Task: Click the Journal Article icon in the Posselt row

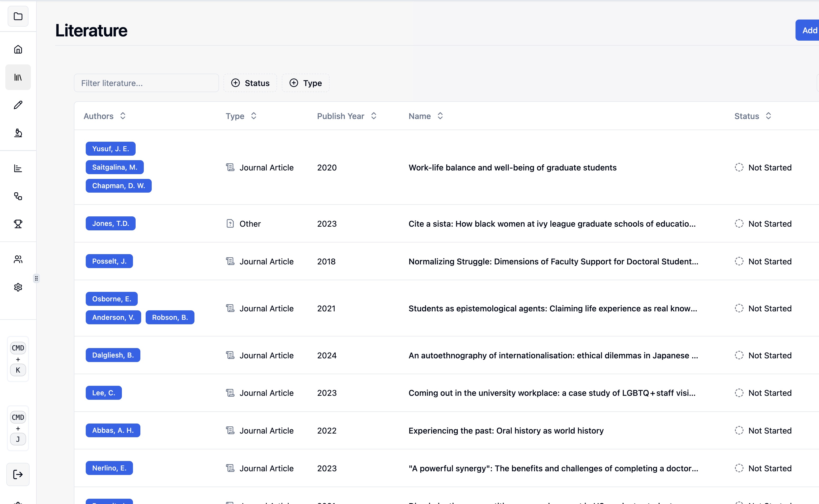Action: [230, 261]
